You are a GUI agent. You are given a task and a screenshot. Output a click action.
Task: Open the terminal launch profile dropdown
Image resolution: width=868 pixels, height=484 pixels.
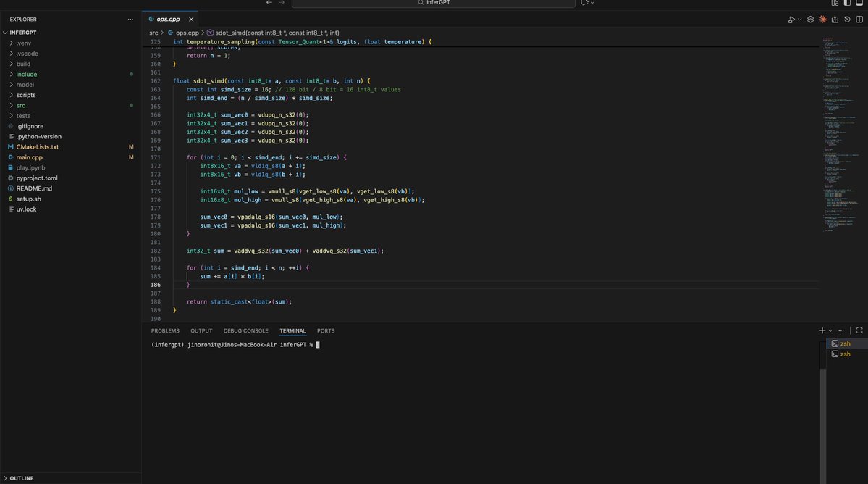(830, 330)
